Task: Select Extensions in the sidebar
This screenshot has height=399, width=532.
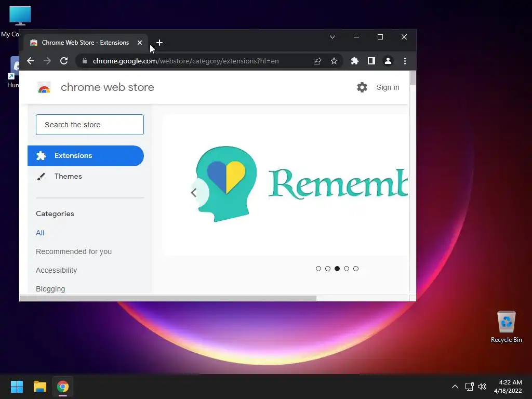Action: [x=86, y=156]
